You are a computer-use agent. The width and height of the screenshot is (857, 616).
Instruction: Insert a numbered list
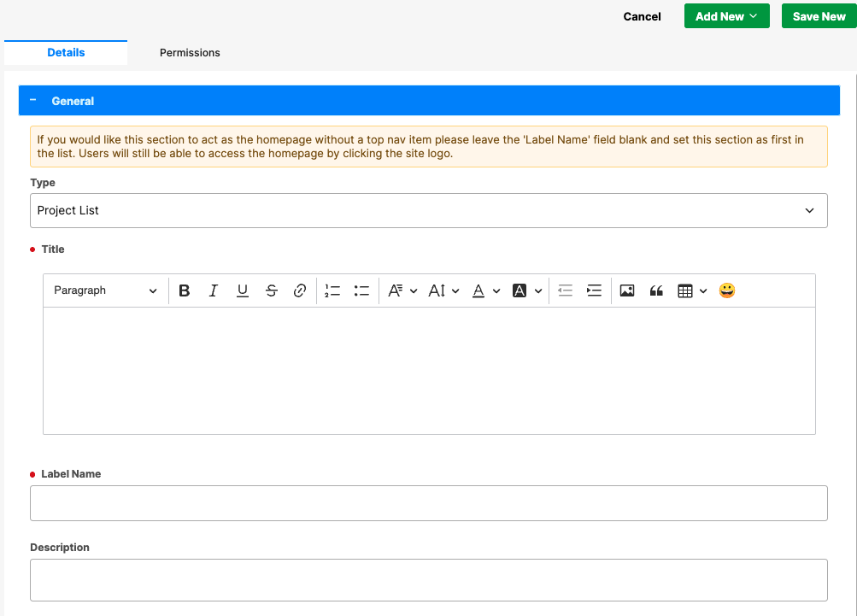coord(332,290)
